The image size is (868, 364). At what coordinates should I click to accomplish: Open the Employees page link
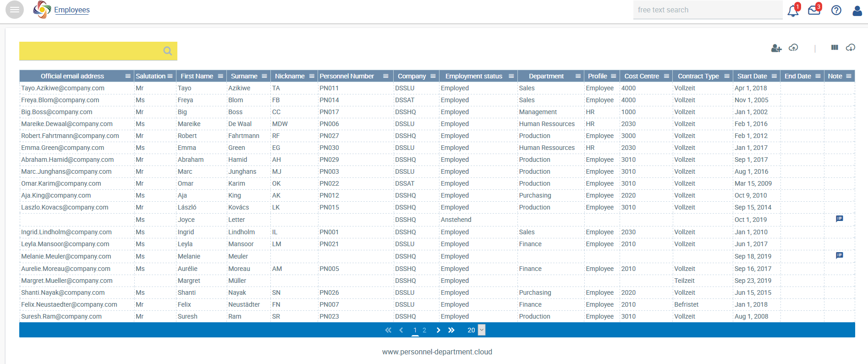click(71, 10)
